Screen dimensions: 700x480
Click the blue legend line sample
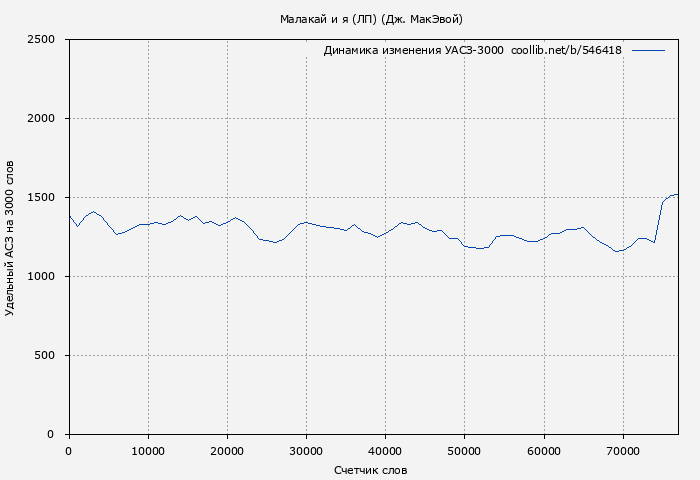coord(648,50)
